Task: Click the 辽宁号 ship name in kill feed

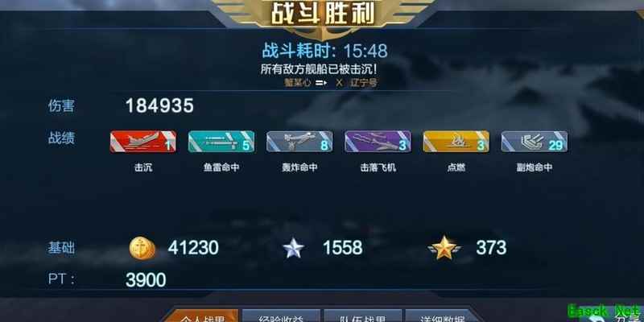Action: (x=364, y=83)
